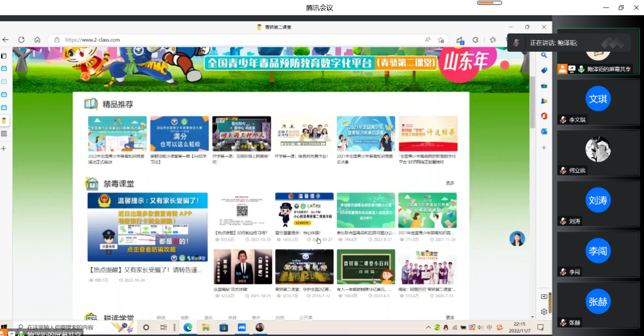Click the home icon in browser toolbar

point(37,40)
